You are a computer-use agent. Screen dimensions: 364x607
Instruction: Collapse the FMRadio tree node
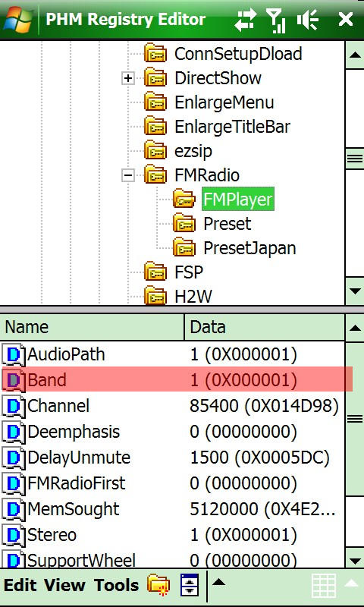pyautogui.click(x=127, y=175)
